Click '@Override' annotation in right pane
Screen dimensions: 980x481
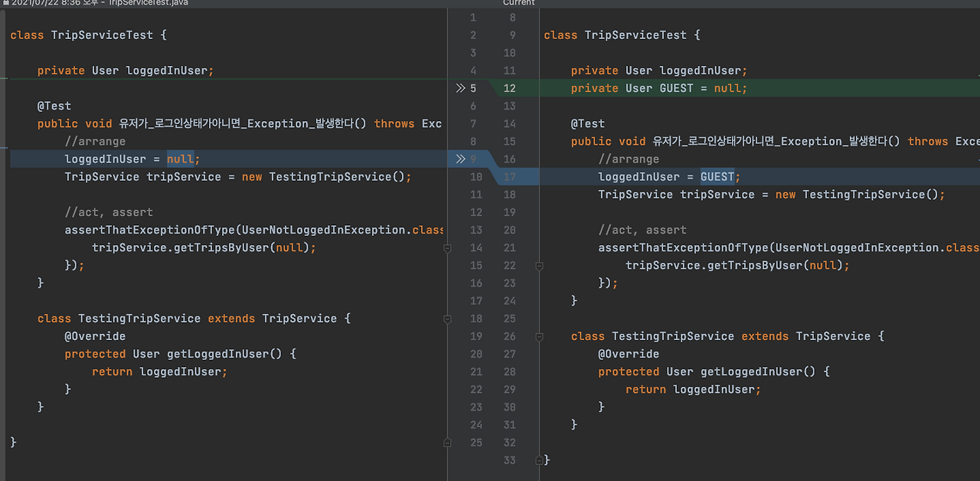tap(629, 354)
